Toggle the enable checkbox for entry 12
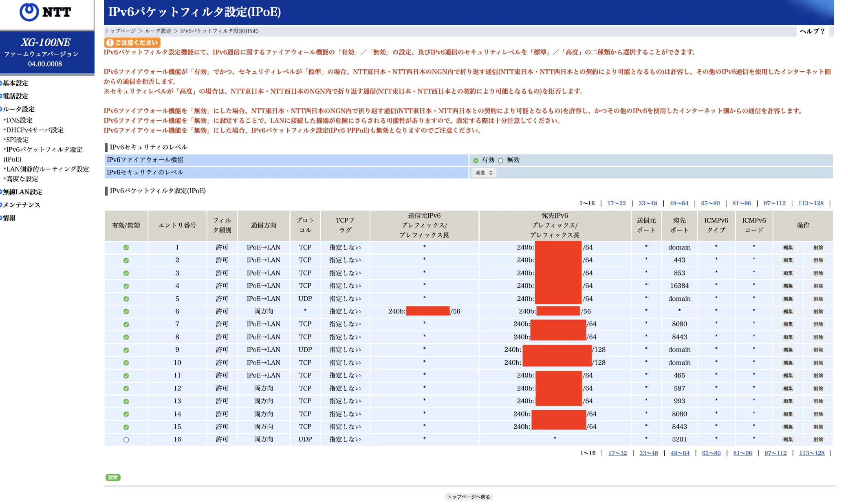 point(126,389)
